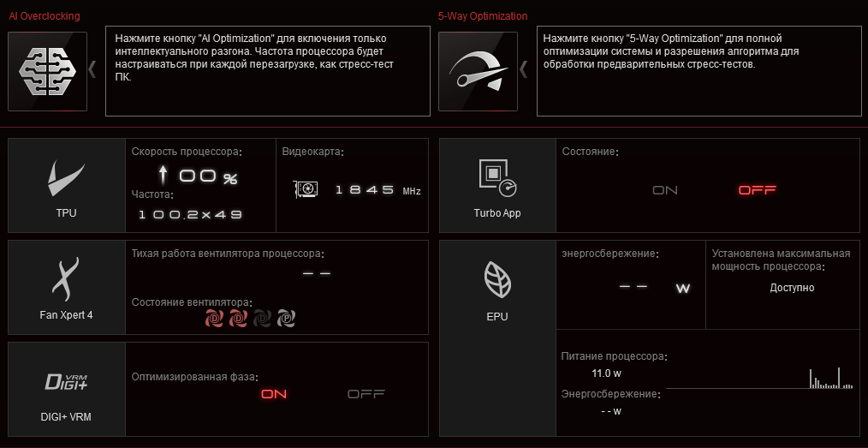Click the first red fan status icon
Image resolution: width=868 pixels, height=448 pixels.
click(x=214, y=318)
